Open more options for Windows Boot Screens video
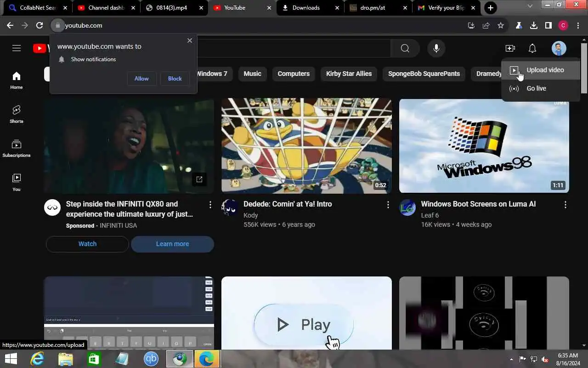The height and width of the screenshot is (368, 588). click(x=565, y=205)
